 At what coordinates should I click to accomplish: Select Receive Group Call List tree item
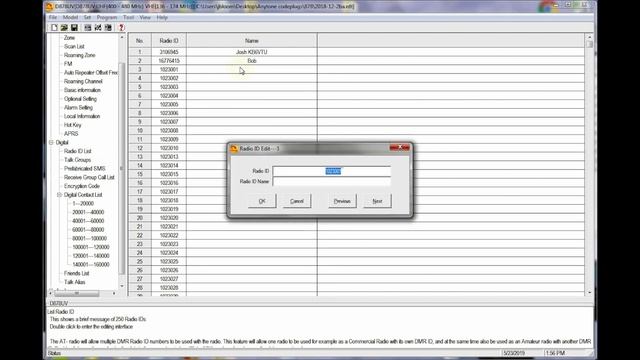click(x=89, y=177)
